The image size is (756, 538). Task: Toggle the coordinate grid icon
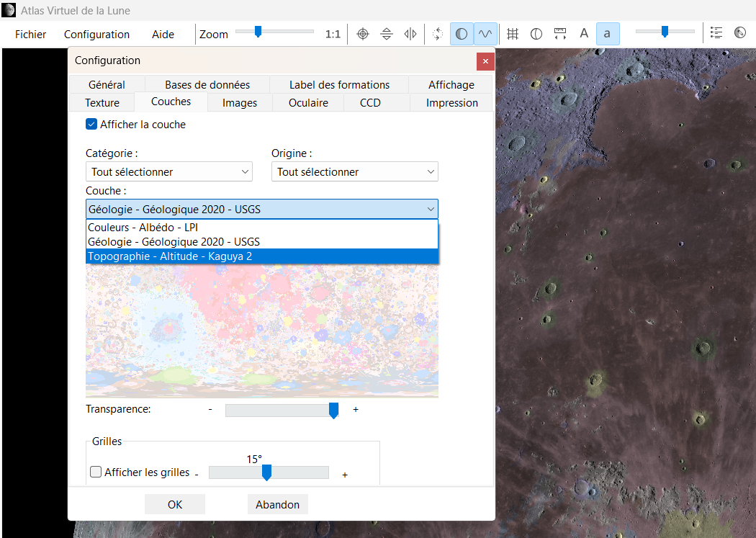(513, 35)
